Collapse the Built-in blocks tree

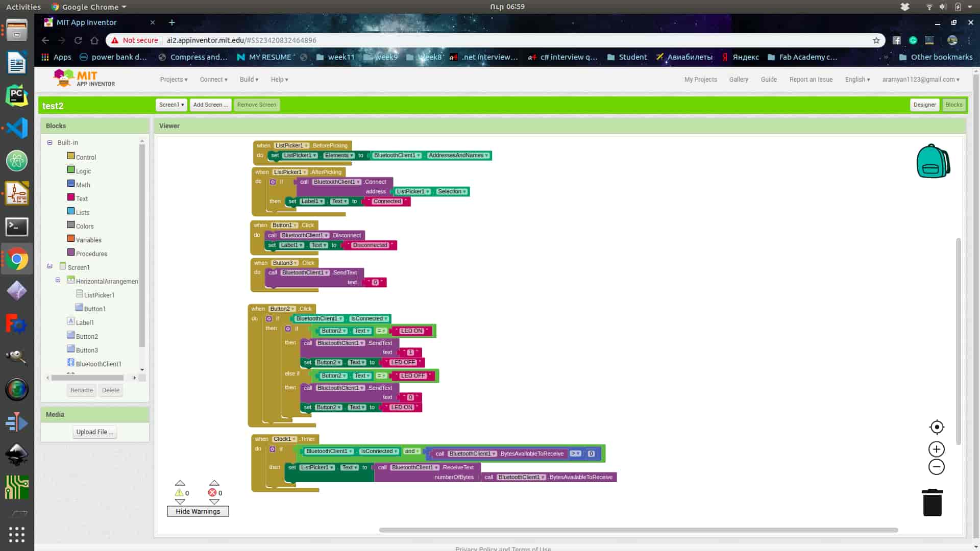click(50, 142)
